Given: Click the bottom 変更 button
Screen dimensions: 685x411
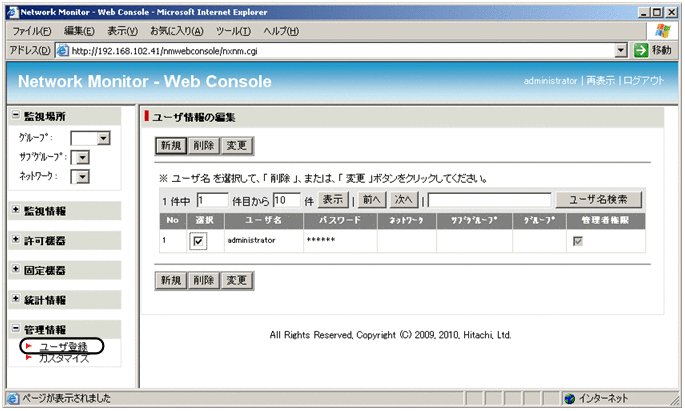Looking at the screenshot, I should (x=237, y=280).
